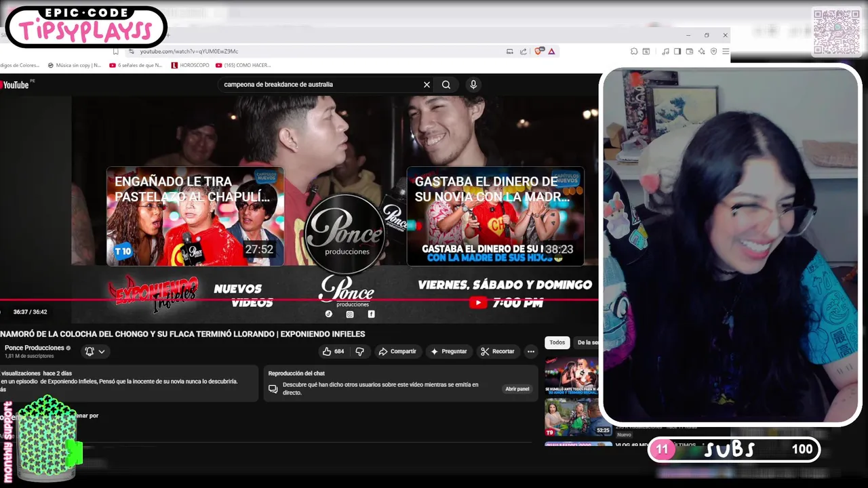868x488 pixels.
Task: Select the Todos filter chip
Action: 557,342
